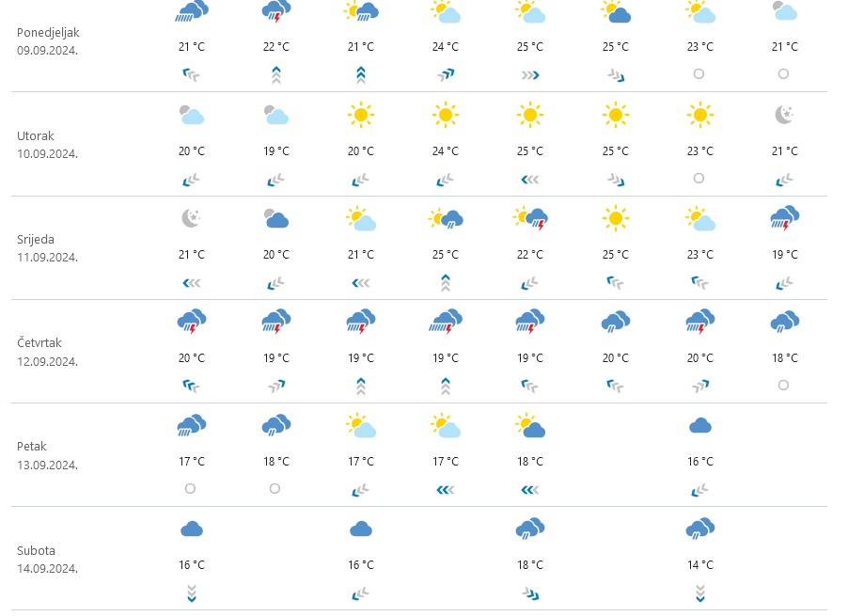Click the single cloud icon above 16 °C on Petak
The height and width of the screenshot is (616, 848).
tap(699, 426)
